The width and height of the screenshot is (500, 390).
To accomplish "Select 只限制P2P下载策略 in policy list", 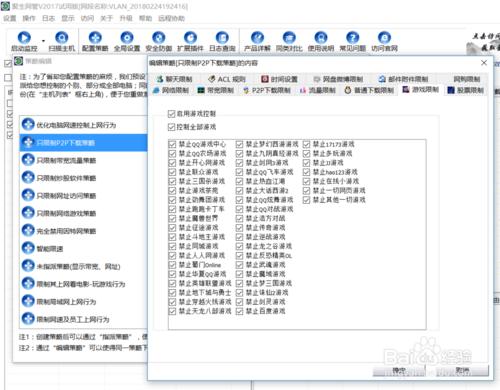I will (x=83, y=143).
